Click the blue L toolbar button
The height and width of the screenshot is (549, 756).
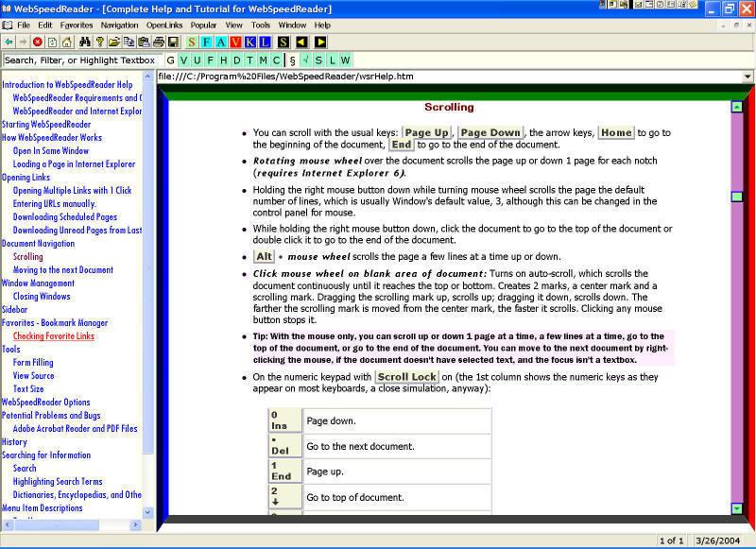pyautogui.click(x=265, y=43)
